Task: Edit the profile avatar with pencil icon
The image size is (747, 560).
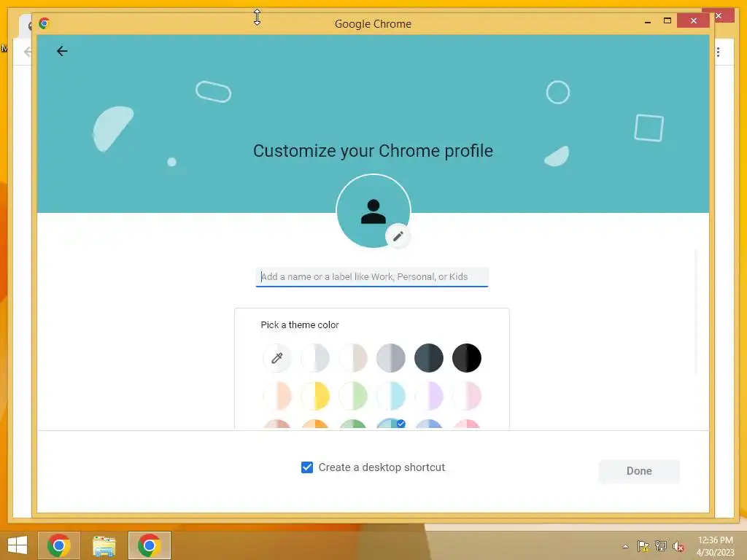Action: (x=398, y=236)
